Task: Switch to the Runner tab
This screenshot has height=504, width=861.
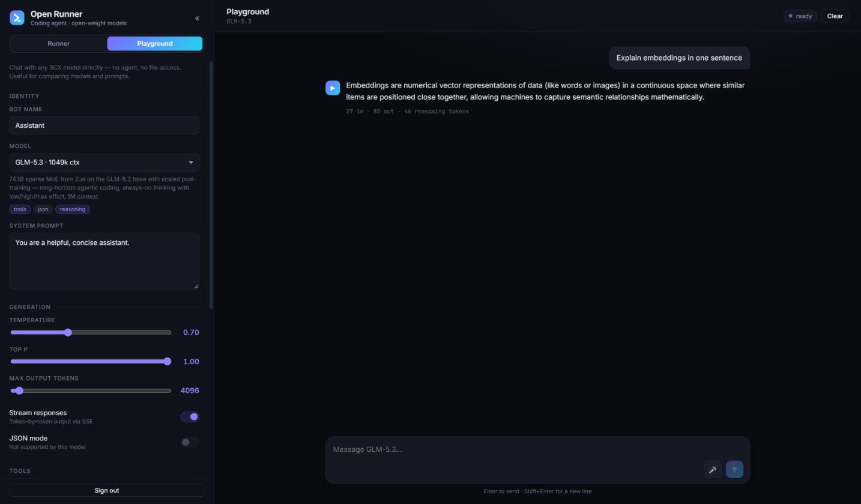Action: 59,44
